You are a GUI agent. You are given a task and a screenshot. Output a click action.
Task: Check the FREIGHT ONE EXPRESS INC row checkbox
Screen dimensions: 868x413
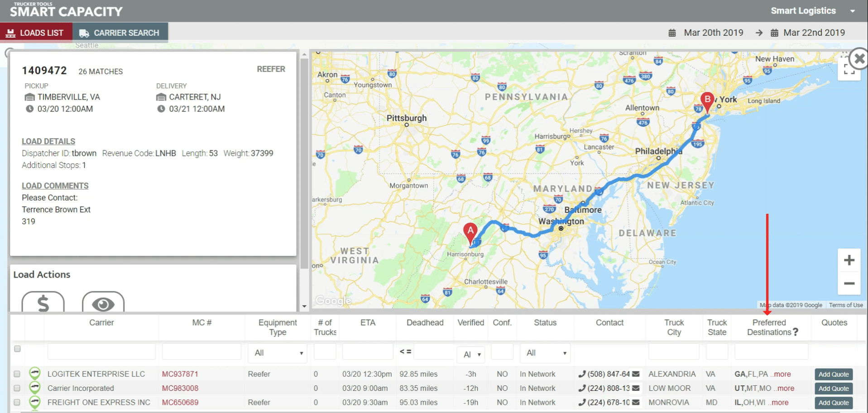click(17, 402)
